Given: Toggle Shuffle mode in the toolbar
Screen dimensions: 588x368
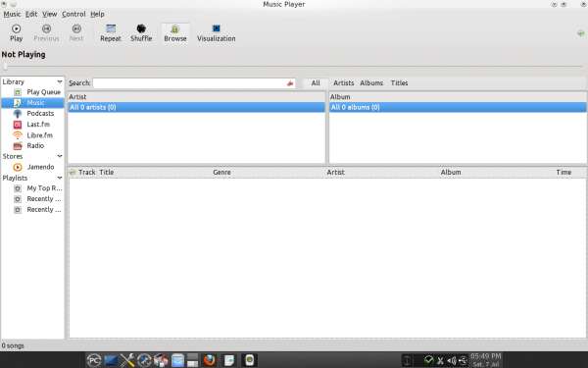Looking at the screenshot, I should (141, 33).
